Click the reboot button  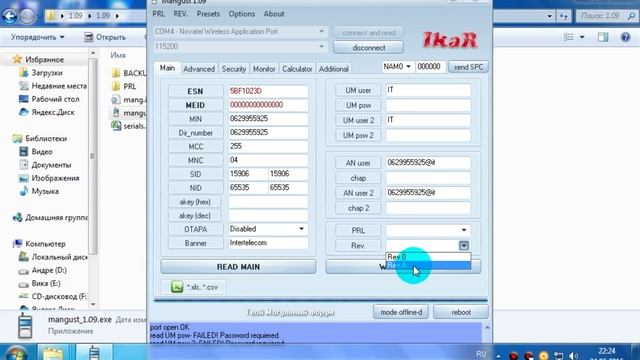461,312
